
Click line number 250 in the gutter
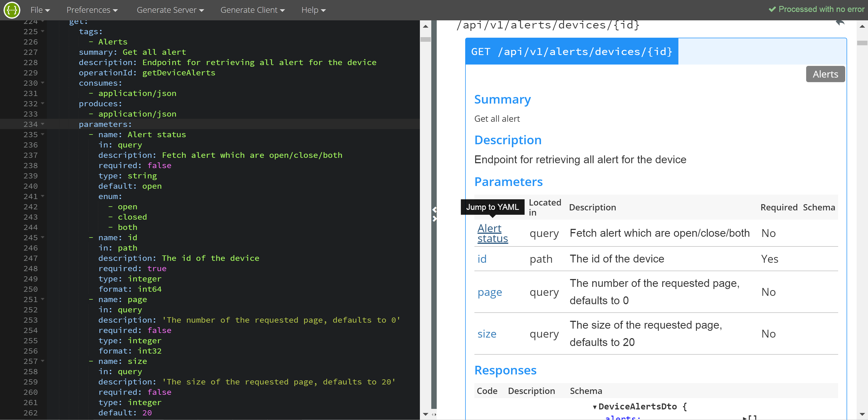pyautogui.click(x=30, y=289)
